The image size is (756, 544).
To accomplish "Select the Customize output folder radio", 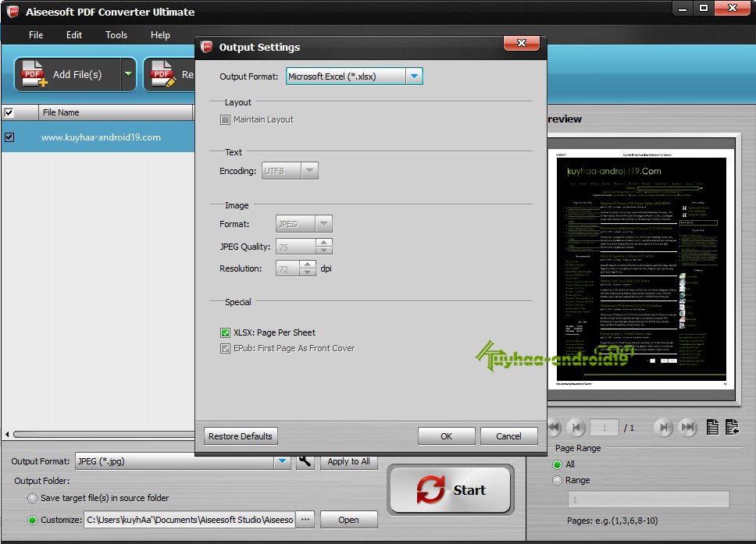I will pyautogui.click(x=32, y=520).
